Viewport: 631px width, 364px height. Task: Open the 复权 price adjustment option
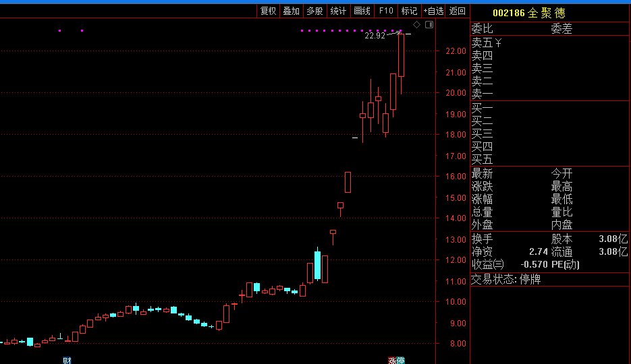(268, 11)
